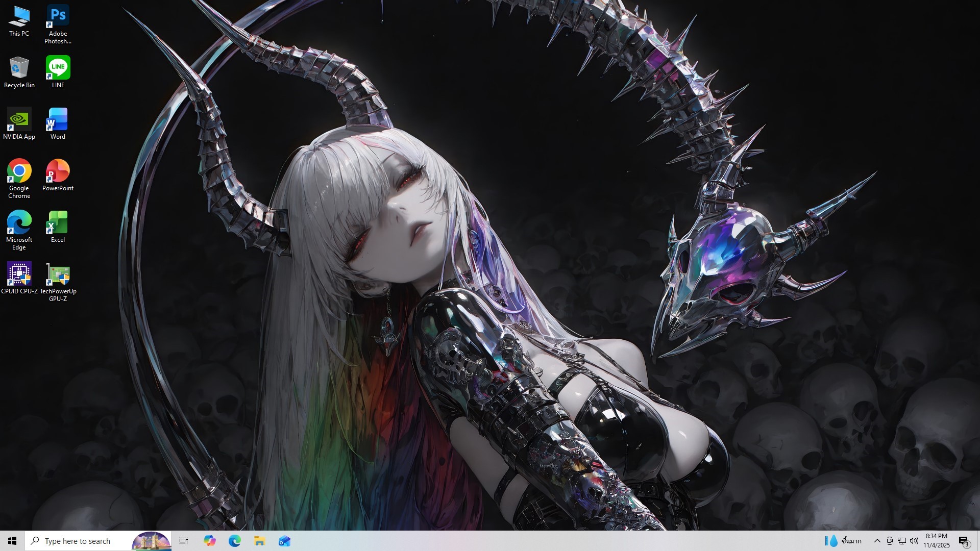The height and width of the screenshot is (551, 980).
Task: Open the volume control in system tray
Action: click(914, 541)
